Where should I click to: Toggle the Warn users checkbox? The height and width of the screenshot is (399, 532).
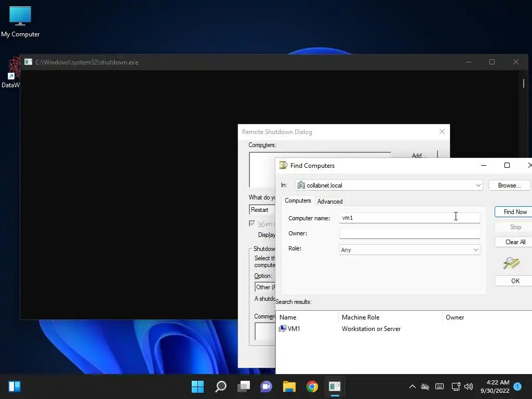tap(252, 223)
